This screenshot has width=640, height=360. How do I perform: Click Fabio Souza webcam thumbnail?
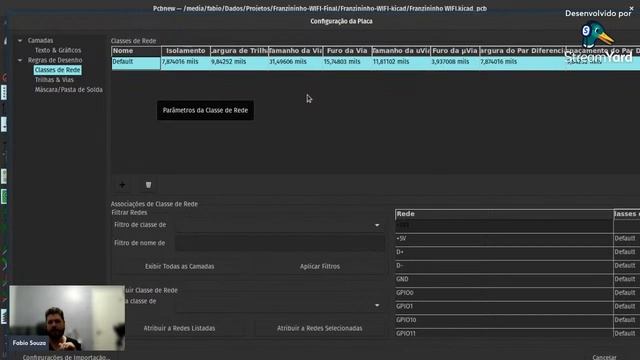(67, 318)
